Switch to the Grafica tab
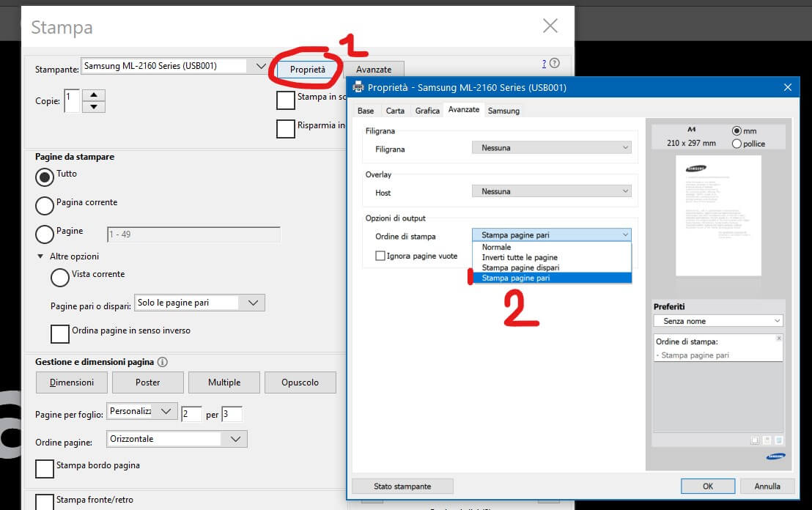 click(427, 111)
